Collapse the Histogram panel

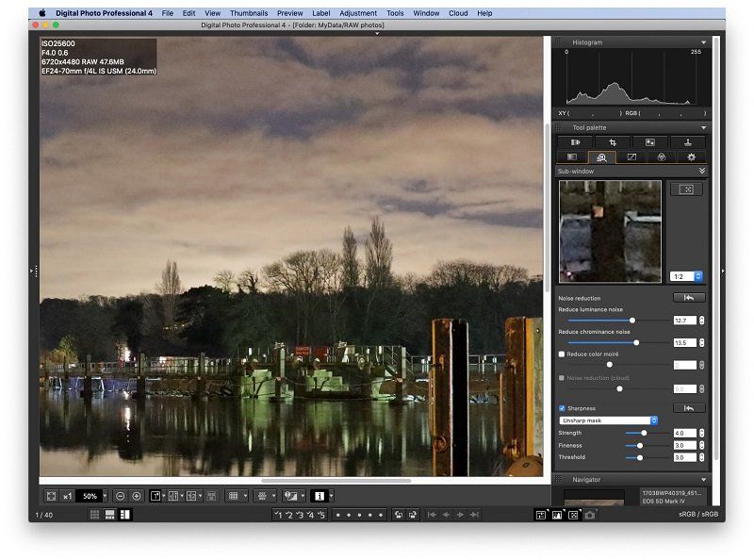click(705, 41)
